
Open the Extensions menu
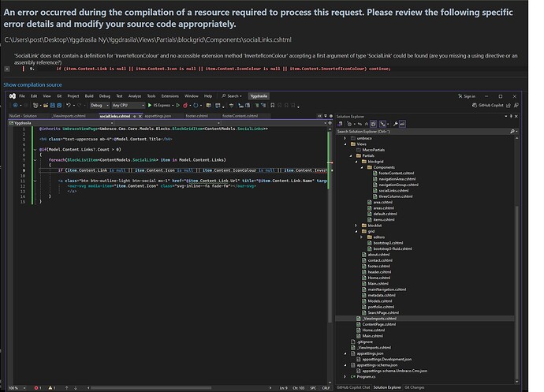pos(170,96)
